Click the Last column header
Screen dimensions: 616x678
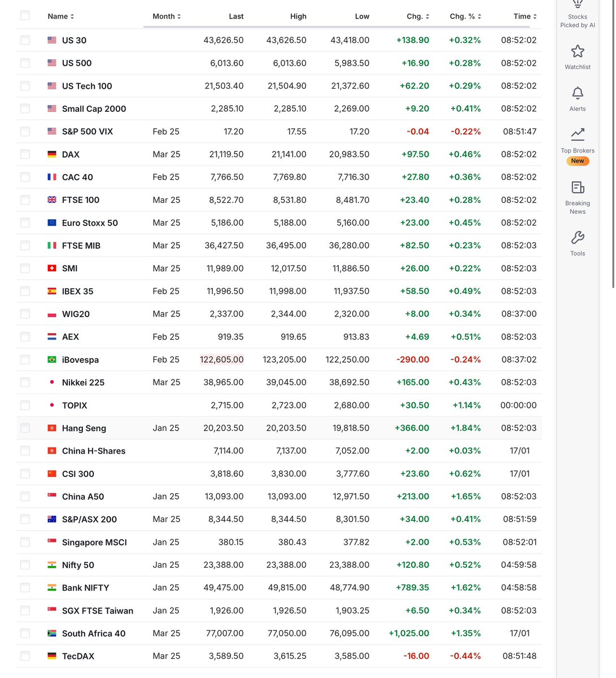click(236, 16)
